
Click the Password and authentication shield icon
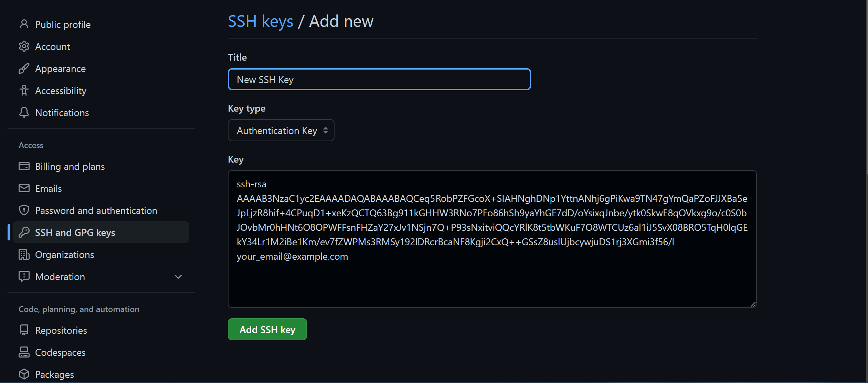(24, 210)
